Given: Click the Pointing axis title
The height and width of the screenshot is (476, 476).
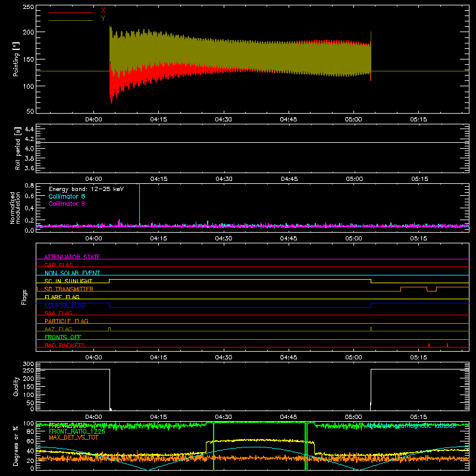Looking at the screenshot, I should [16, 59].
